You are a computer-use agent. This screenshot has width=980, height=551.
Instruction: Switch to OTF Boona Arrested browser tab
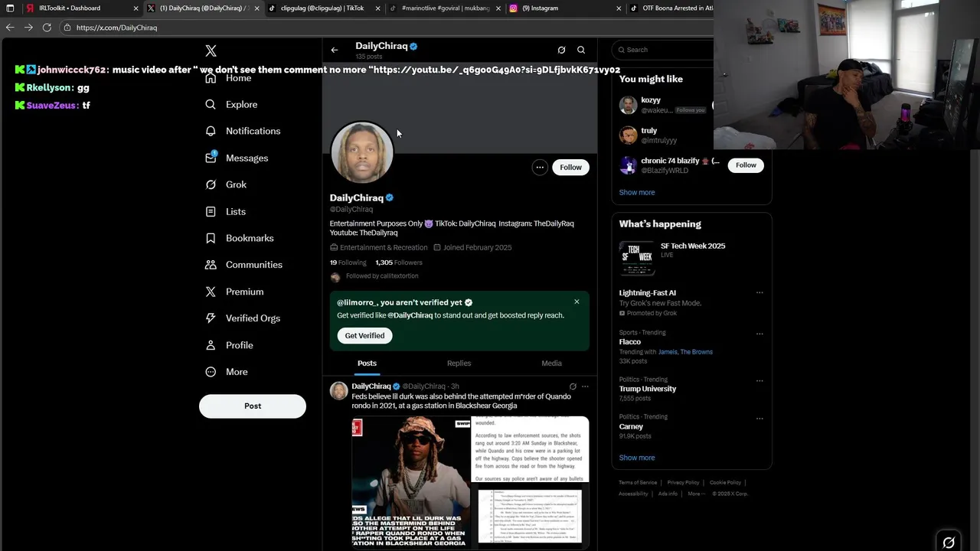tap(671, 8)
